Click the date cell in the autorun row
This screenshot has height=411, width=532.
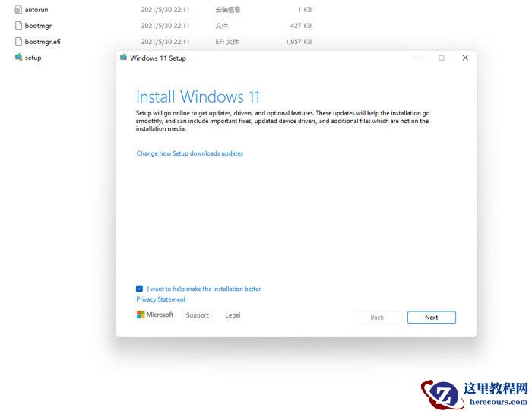click(165, 10)
